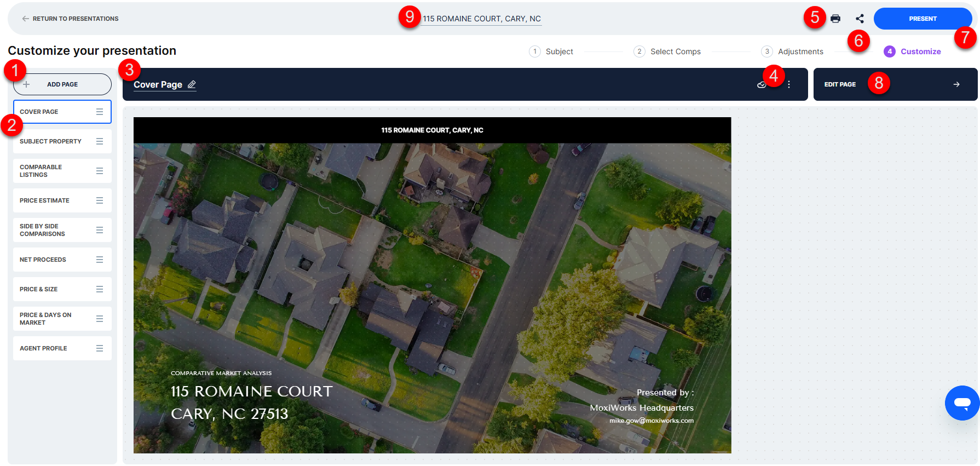Select Price Estimate page in sidebar

click(62, 200)
